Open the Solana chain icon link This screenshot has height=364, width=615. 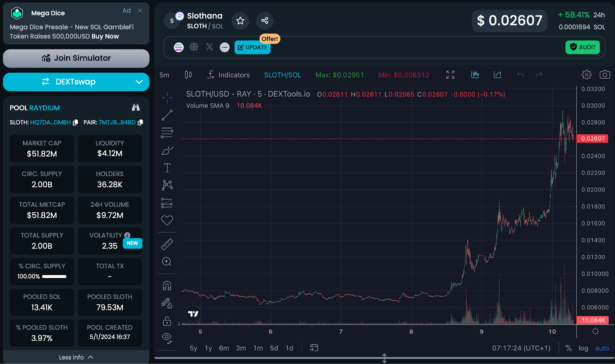click(179, 47)
